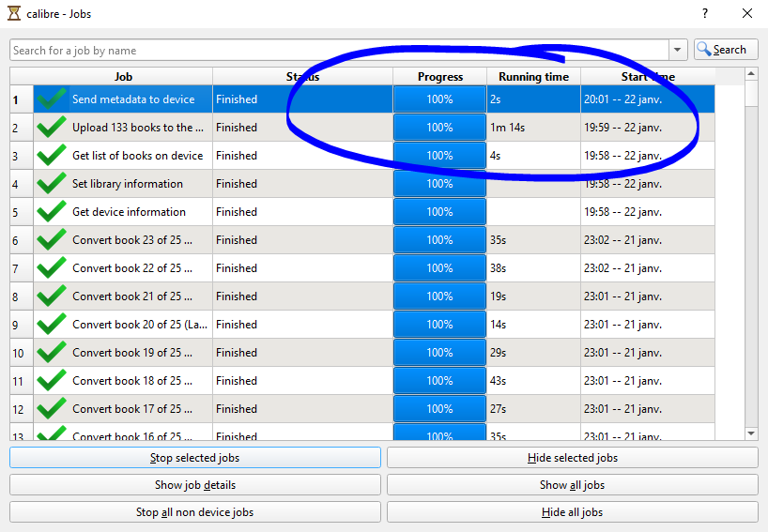Click the Search button with magnifier

point(726,50)
